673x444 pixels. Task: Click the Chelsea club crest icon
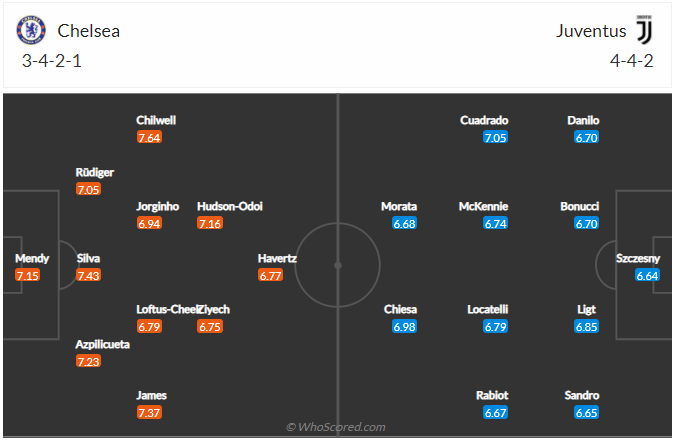[32, 30]
